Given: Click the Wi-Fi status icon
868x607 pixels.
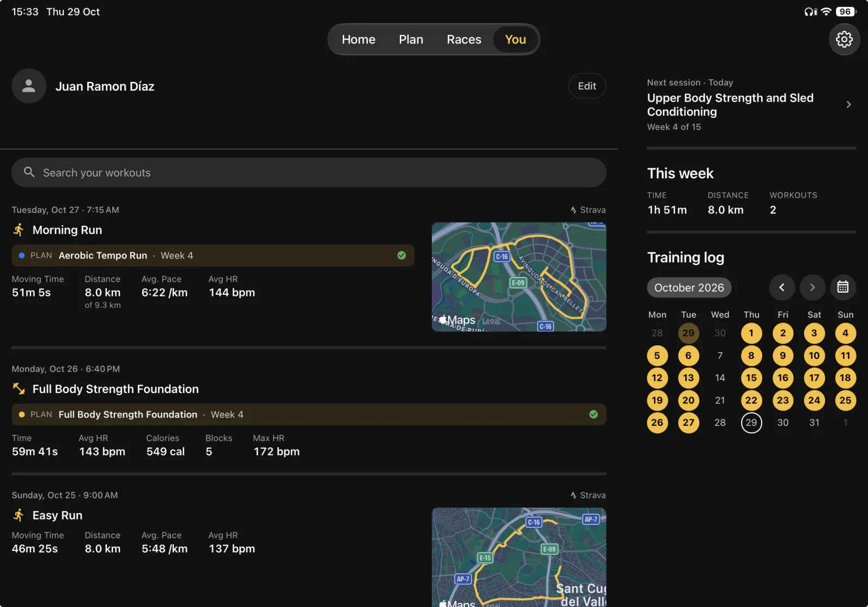Looking at the screenshot, I should pyautogui.click(x=826, y=11).
